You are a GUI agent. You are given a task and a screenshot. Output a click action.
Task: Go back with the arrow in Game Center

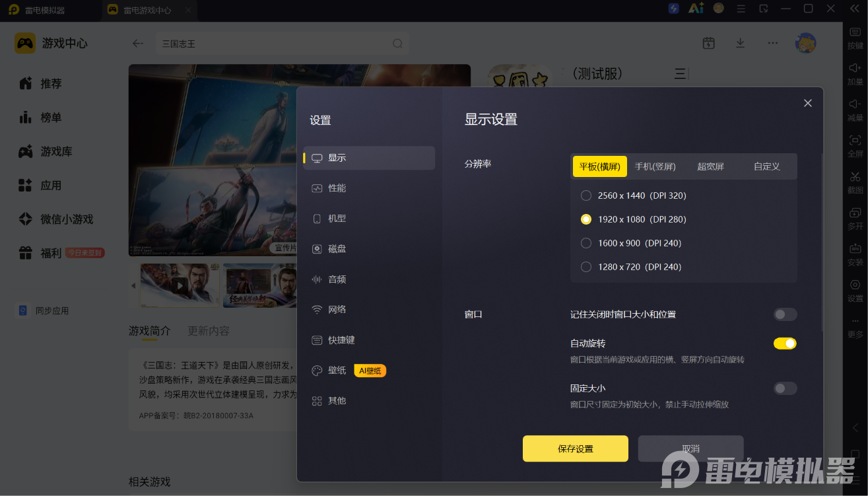[x=138, y=44]
